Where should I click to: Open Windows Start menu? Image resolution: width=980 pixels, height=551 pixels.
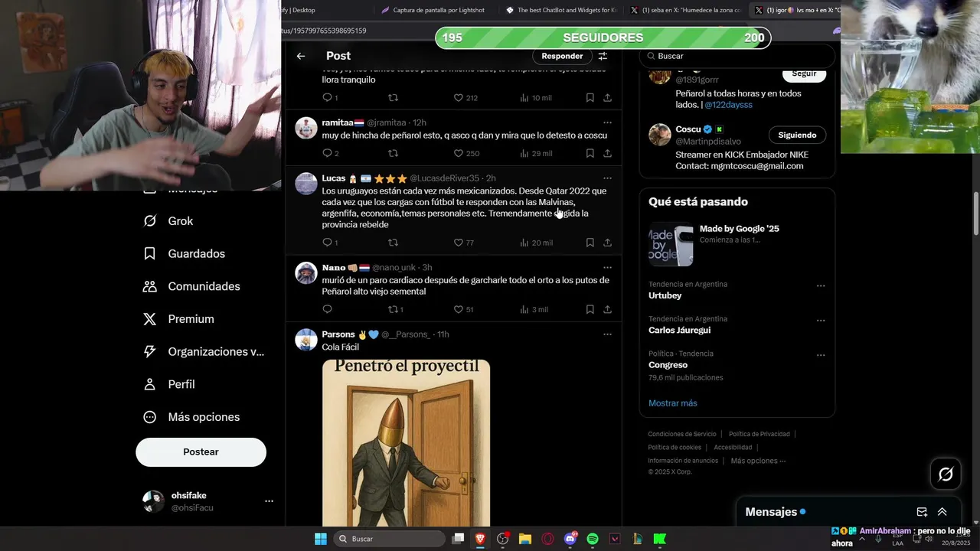320,539
